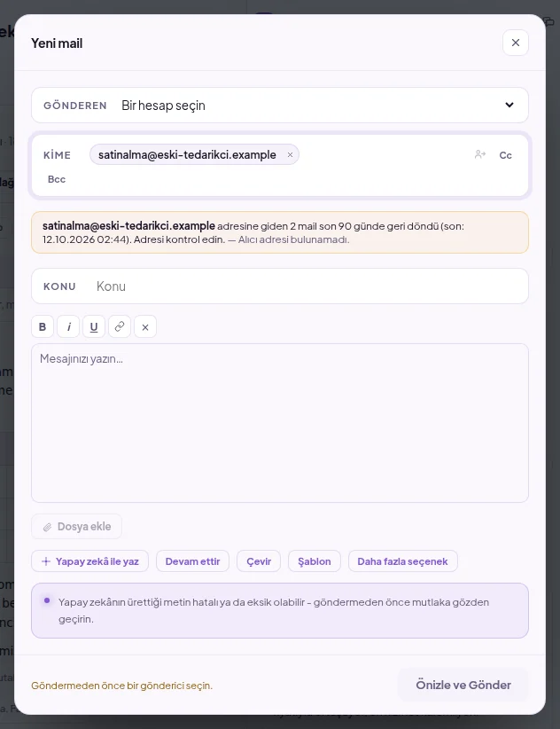The image size is (560, 729).
Task: Toggle bold formatting
Action: [43, 327]
